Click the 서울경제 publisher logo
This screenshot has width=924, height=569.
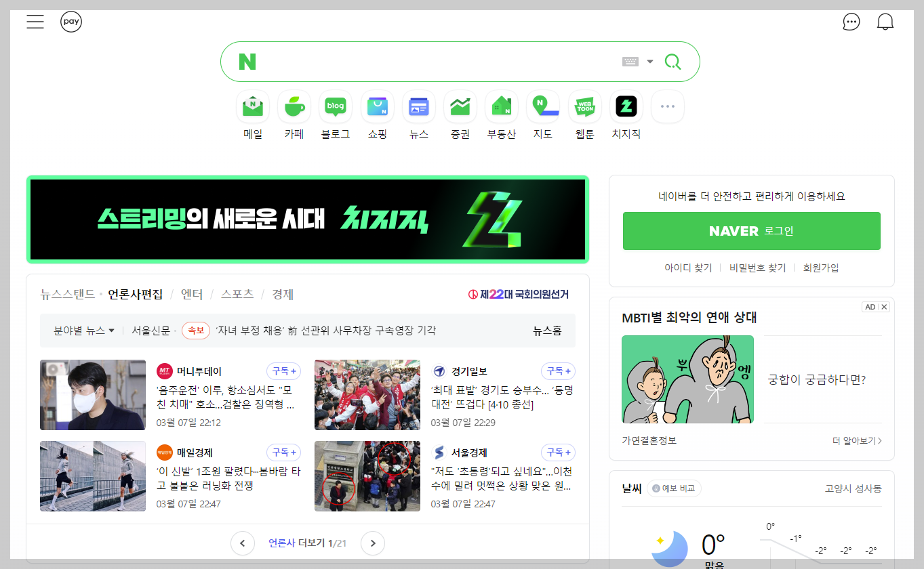click(439, 452)
